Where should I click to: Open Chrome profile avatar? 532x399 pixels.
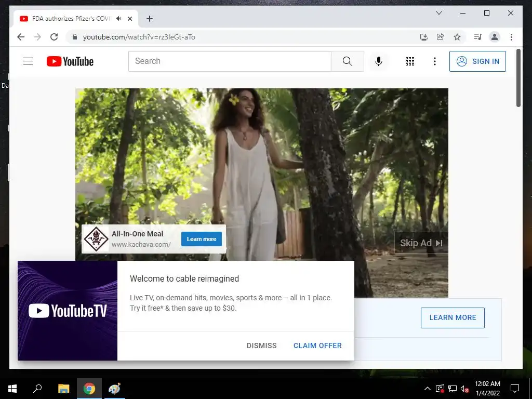tap(495, 37)
